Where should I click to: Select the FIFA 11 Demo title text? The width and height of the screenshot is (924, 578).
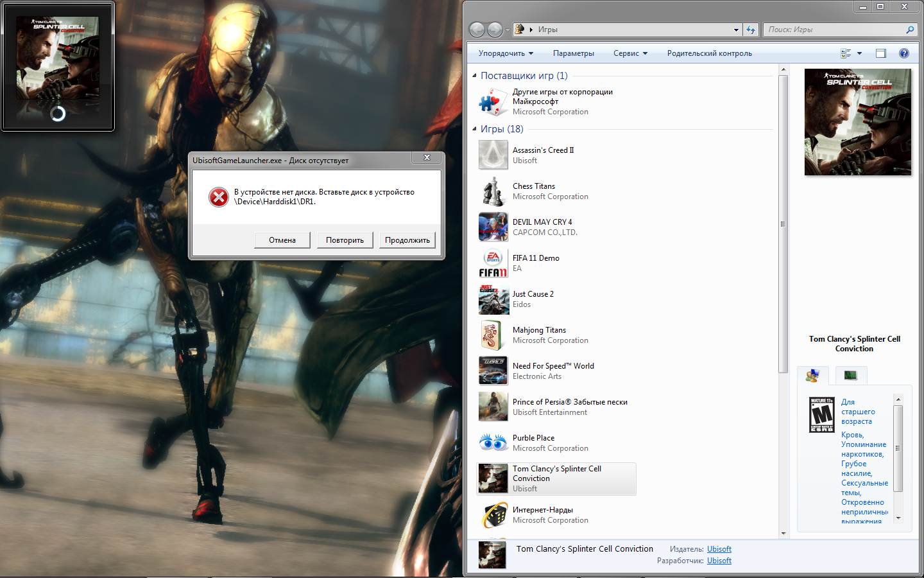click(x=536, y=258)
